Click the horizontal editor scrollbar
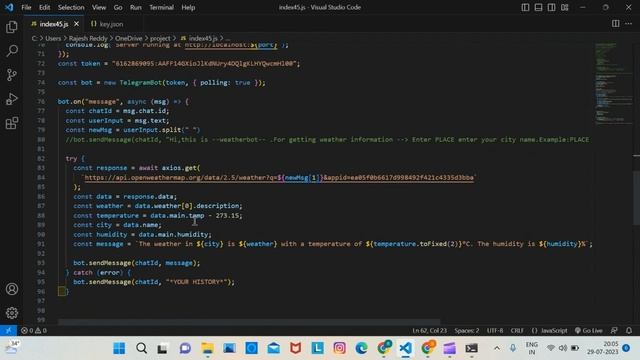Image resolution: width=640 pixels, height=360 pixels. (x=249, y=322)
